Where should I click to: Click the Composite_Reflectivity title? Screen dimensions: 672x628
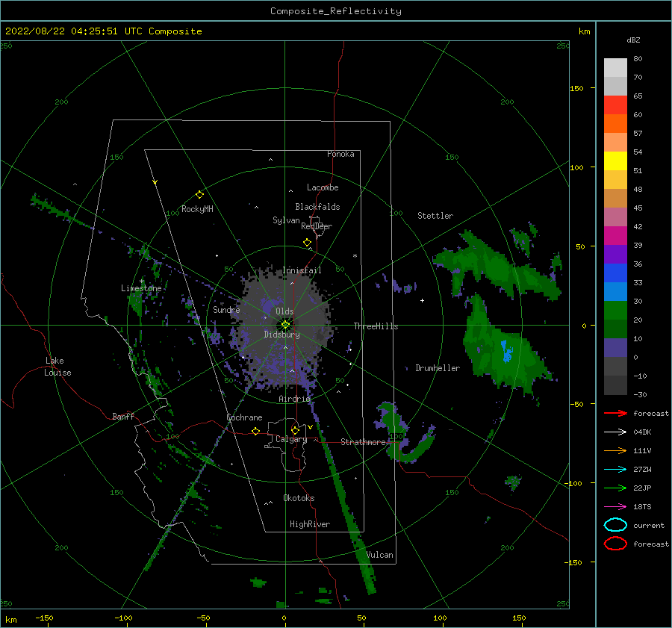click(336, 11)
